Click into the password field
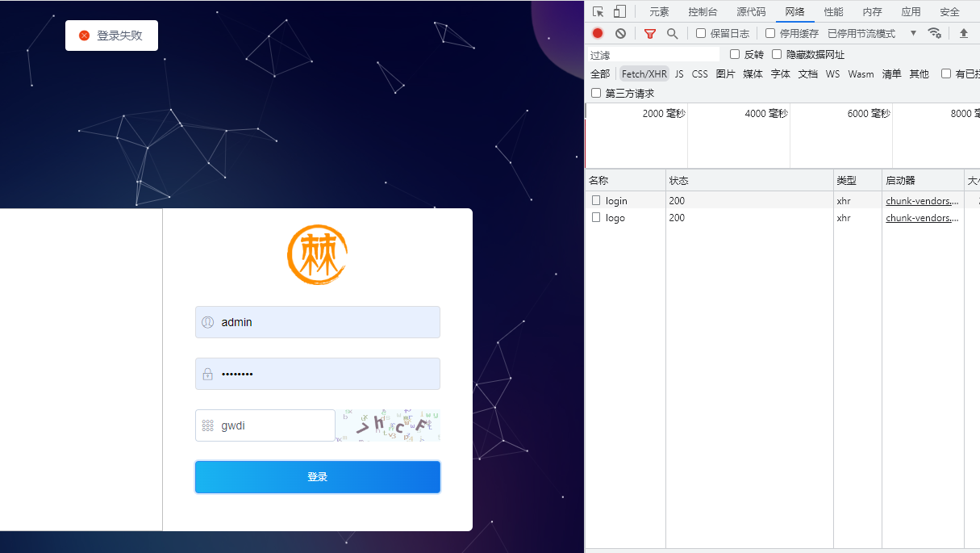Viewport: 980px width, 553px height. tap(318, 374)
